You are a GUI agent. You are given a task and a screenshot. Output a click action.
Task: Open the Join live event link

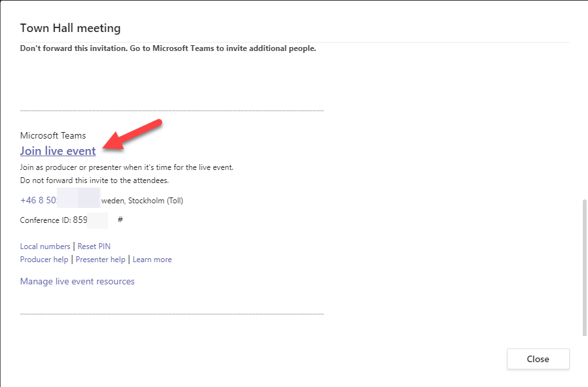[x=58, y=151]
